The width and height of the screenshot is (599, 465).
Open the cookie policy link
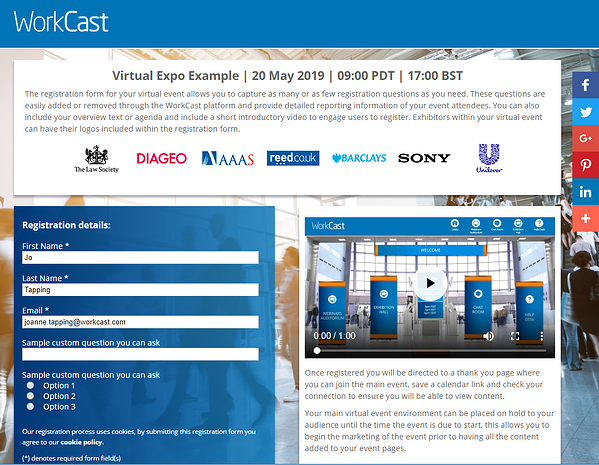[82, 442]
